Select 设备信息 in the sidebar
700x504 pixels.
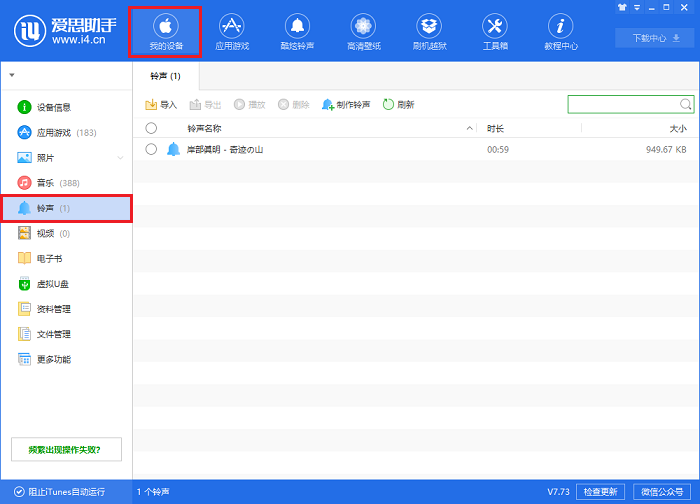coord(54,107)
